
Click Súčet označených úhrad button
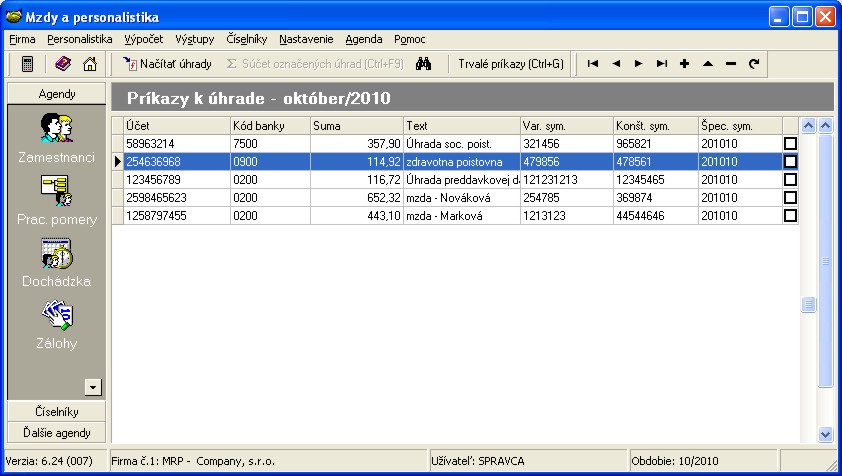pos(315,64)
